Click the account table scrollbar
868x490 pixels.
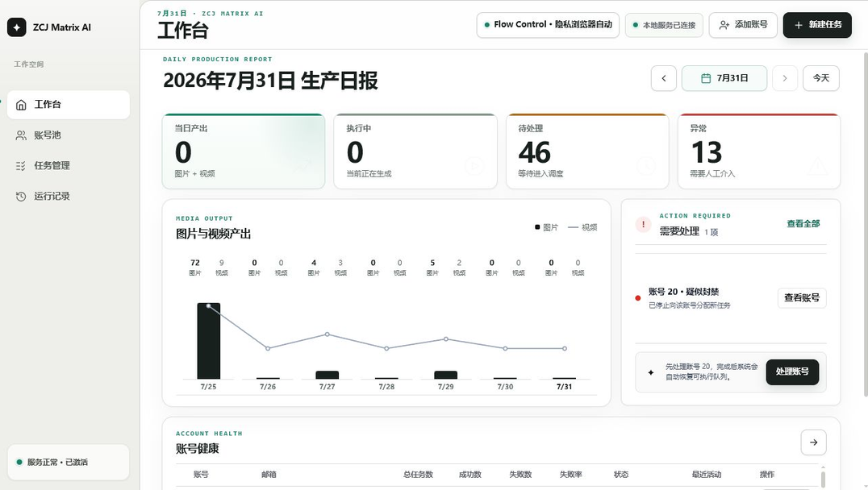coord(823,479)
